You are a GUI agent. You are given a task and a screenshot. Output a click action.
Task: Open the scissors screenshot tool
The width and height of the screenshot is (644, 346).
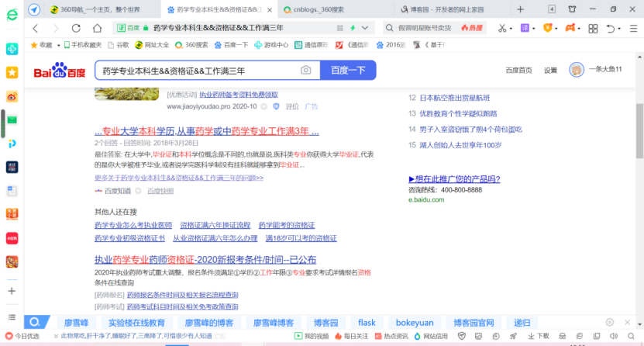(x=502, y=28)
